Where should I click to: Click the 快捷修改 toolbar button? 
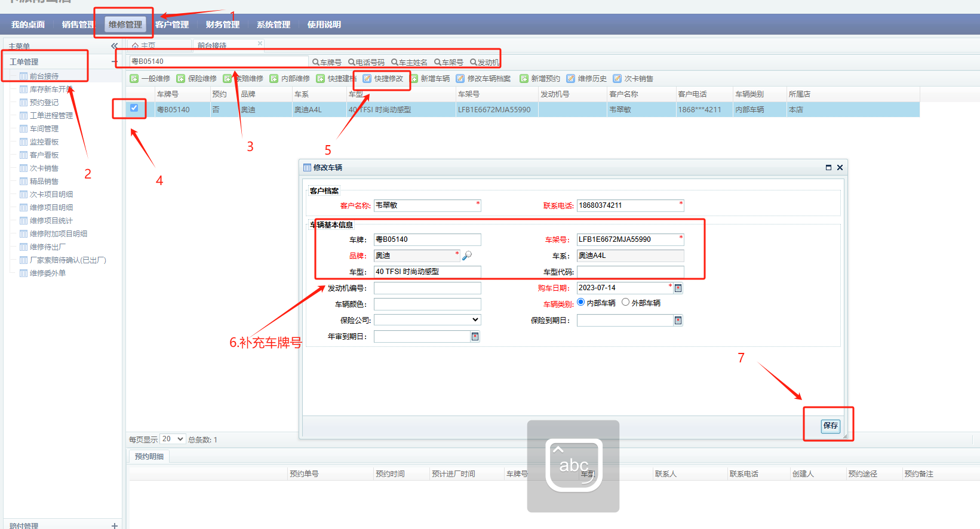click(383, 79)
